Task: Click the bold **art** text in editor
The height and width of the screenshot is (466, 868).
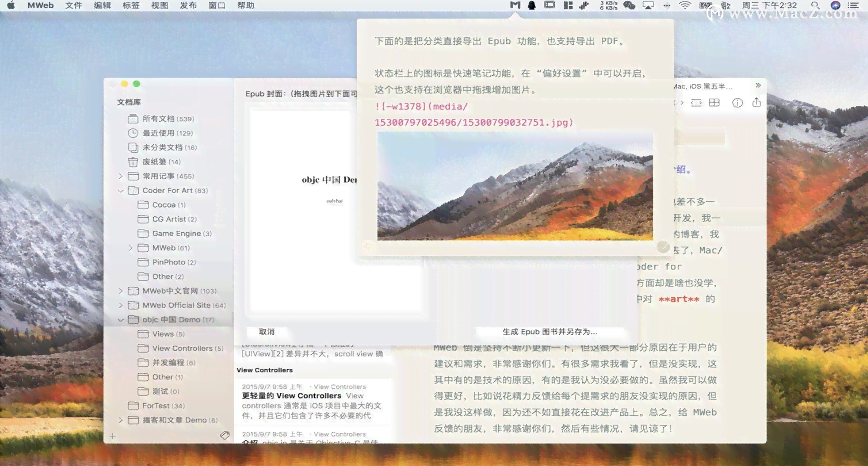Action: (x=679, y=299)
